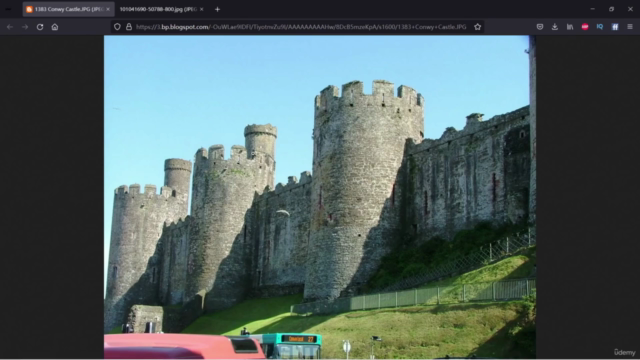The height and width of the screenshot is (360, 640).
Task: Bookmark this page with star icon
Action: 478,27
